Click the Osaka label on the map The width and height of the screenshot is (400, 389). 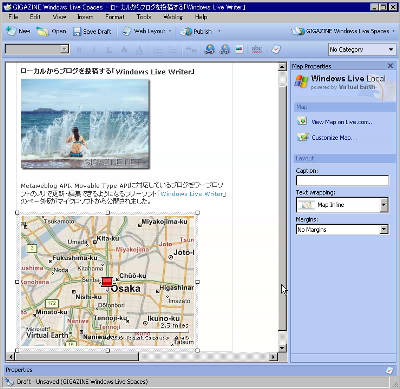(125, 289)
